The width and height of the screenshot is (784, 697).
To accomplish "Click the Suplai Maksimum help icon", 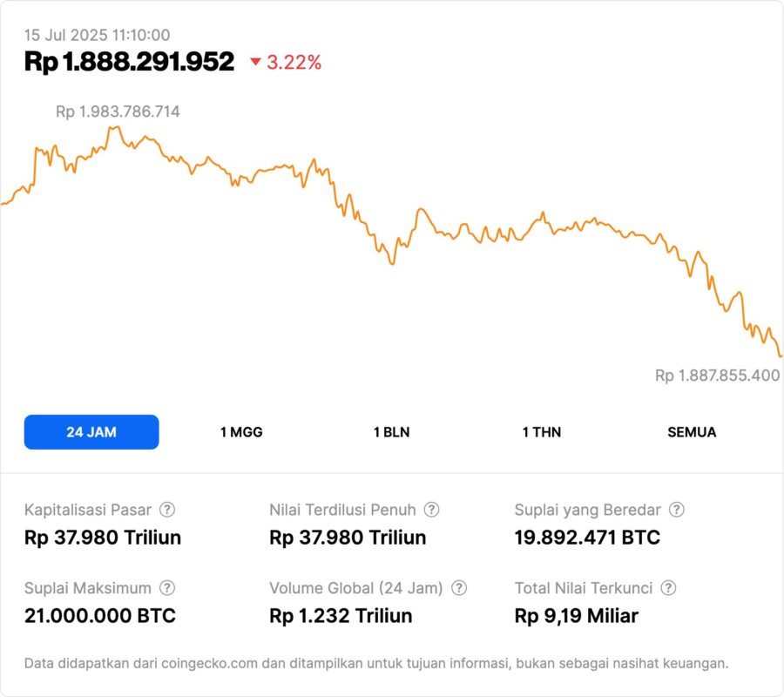I will point(166,588).
